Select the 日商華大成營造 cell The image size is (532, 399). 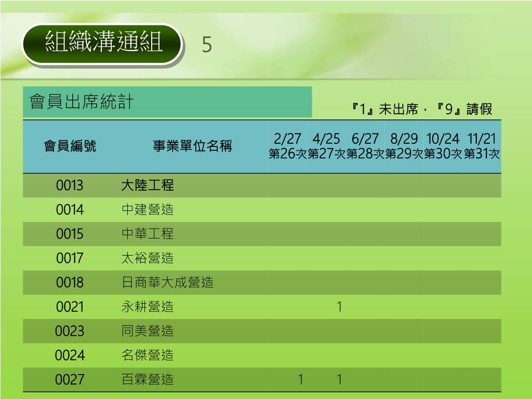(168, 283)
